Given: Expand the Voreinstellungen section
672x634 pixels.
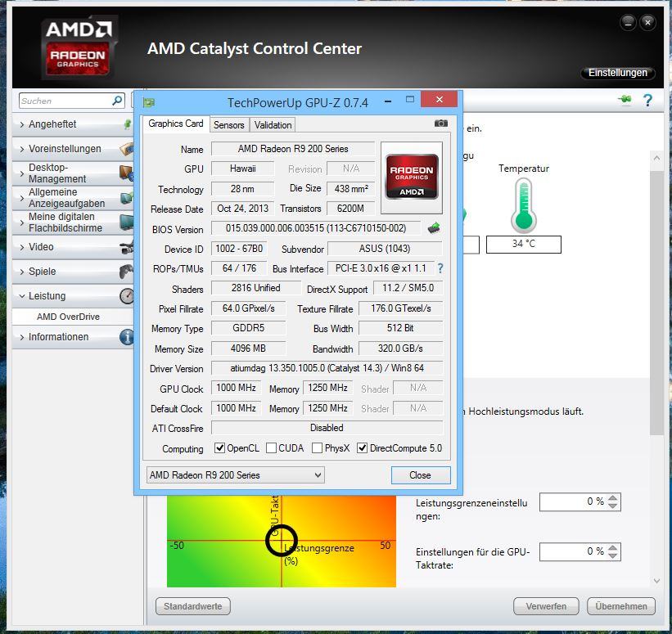Looking at the screenshot, I should click(x=22, y=149).
